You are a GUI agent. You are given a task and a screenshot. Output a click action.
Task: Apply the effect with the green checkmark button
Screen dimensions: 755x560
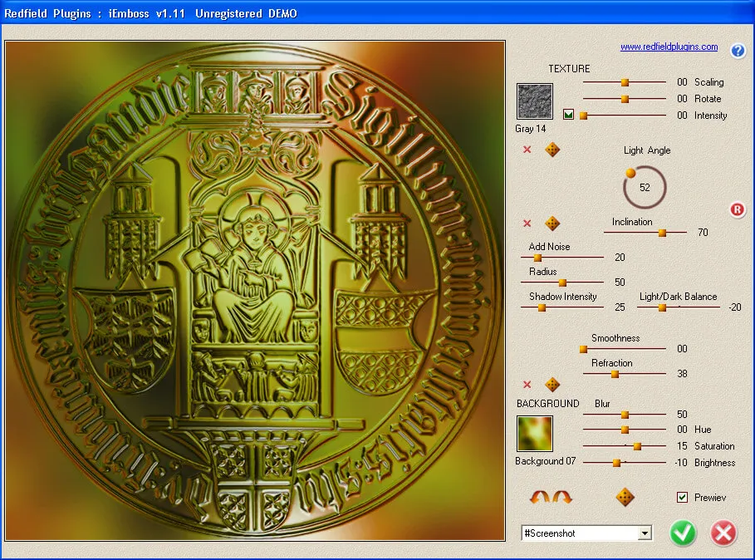[x=683, y=533]
